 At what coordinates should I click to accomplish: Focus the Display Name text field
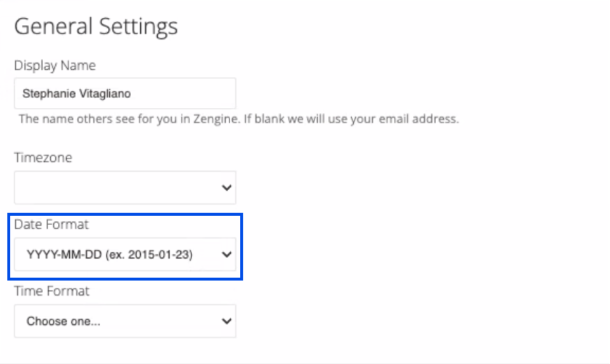pos(125,93)
